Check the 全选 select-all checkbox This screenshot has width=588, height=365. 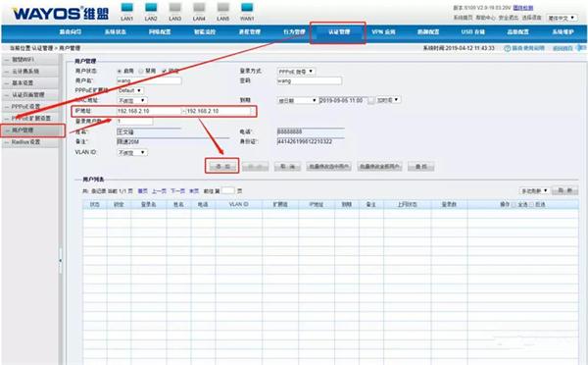pos(514,205)
